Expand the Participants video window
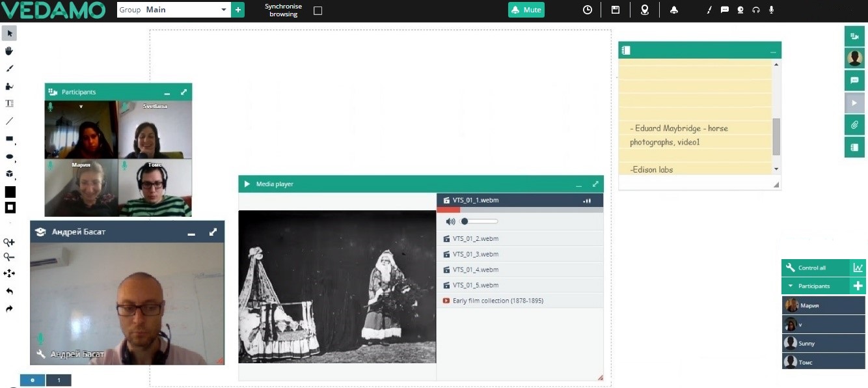Viewport: 868px width, 388px height. 183,92
